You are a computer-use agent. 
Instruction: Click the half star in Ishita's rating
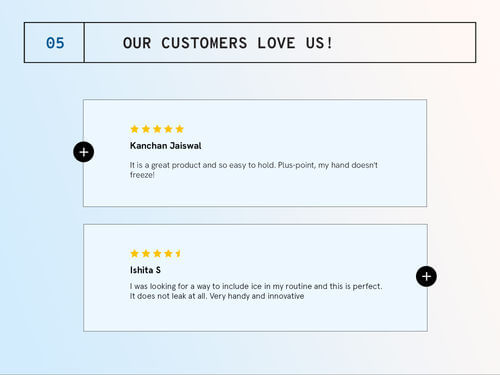click(x=178, y=254)
